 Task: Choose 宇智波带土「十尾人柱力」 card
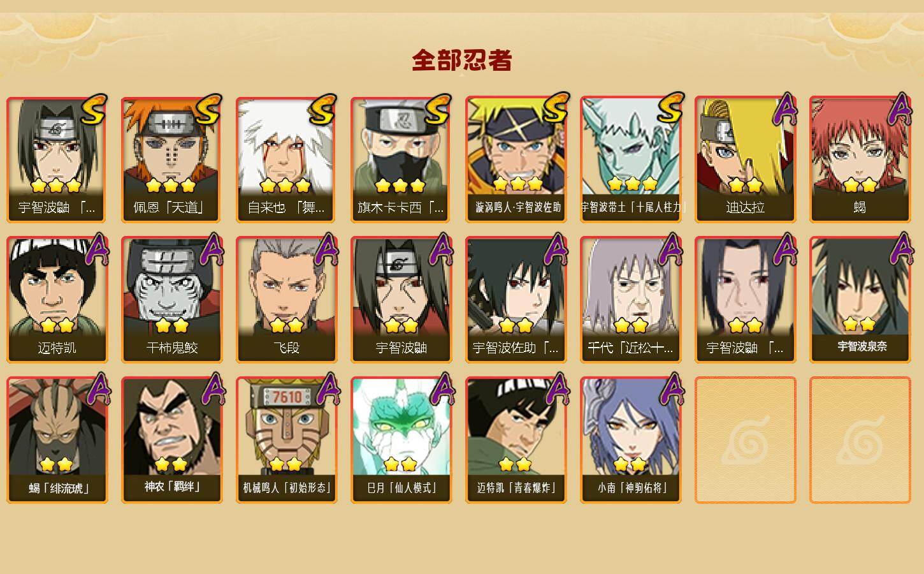pyautogui.click(x=630, y=159)
